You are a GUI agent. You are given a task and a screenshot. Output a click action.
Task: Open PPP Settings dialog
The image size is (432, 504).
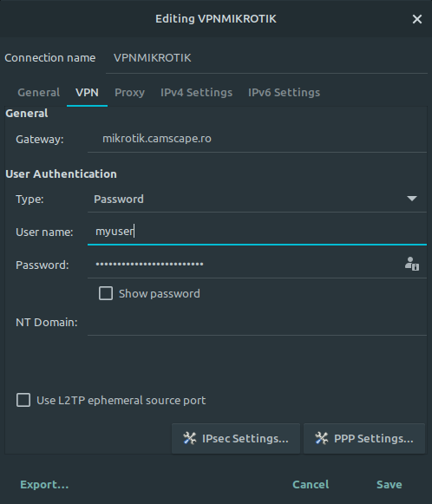coord(364,438)
